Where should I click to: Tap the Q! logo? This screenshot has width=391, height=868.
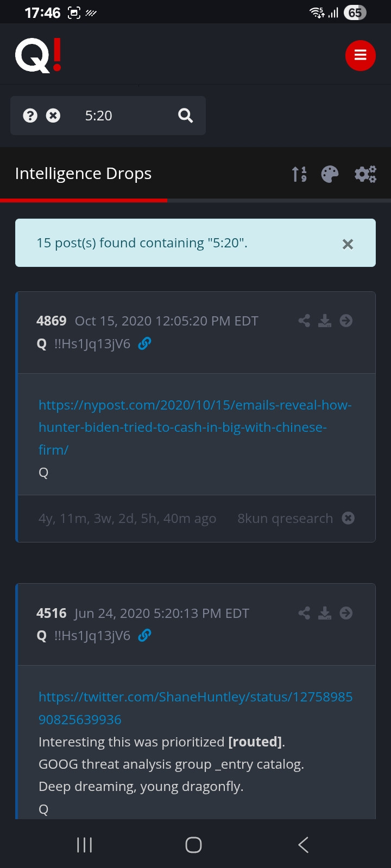pos(39,55)
